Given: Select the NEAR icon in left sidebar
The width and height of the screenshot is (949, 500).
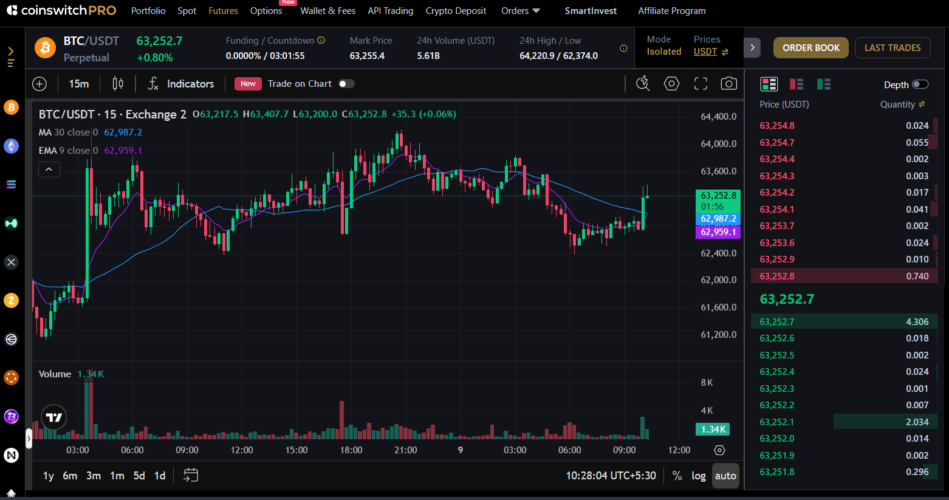Looking at the screenshot, I should (x=11, y=455).
